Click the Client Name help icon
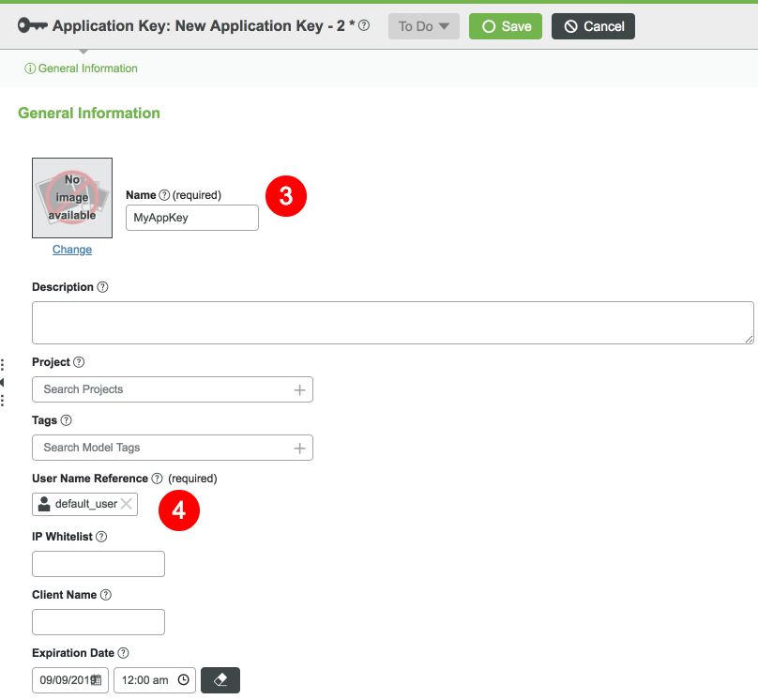Image resolution: width=758 pixels, height=700 pixels. pyautogui.click(x=106, y=595)
